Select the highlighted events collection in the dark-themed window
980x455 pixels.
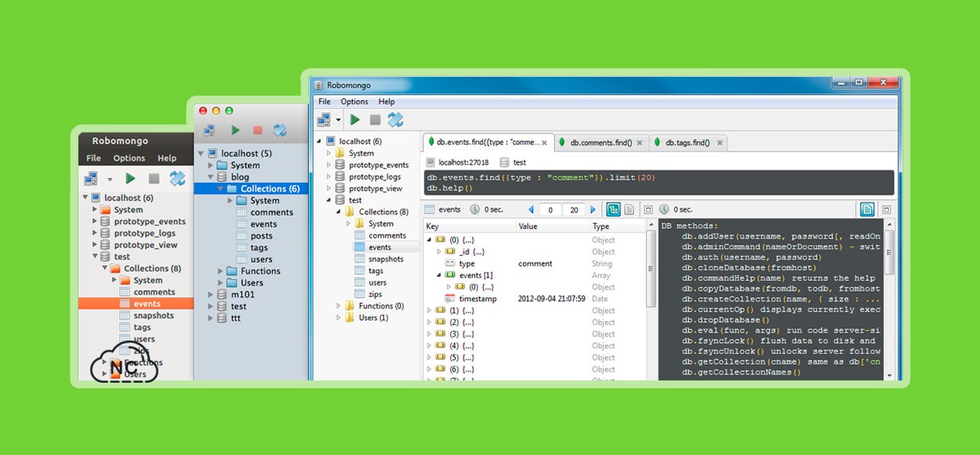[136, 304]
